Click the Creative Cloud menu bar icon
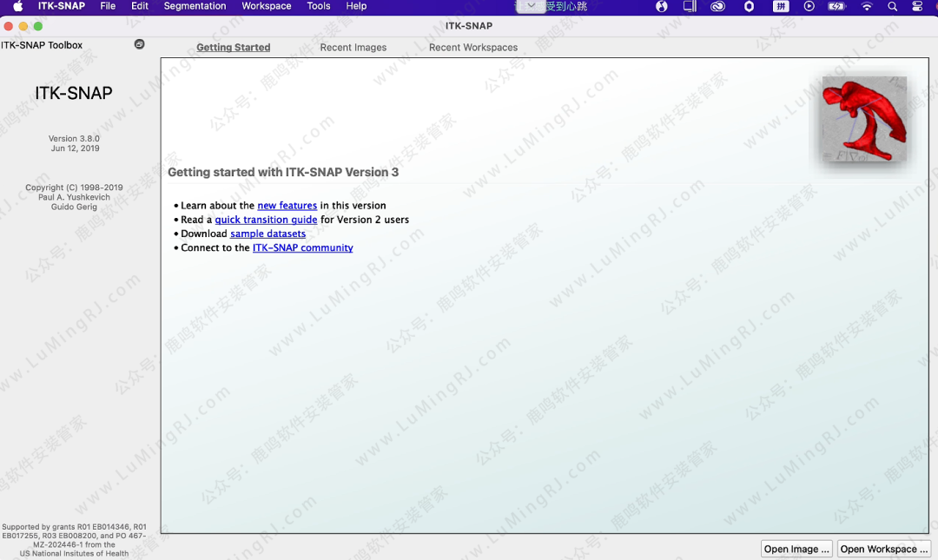938x560 pixels. tap(717, 6)
